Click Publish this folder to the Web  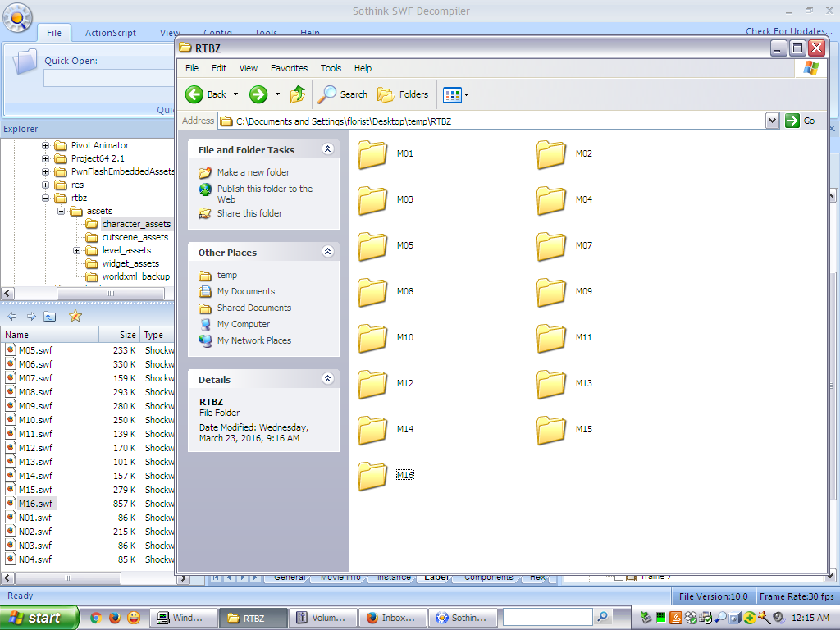(x=265, y=194)
